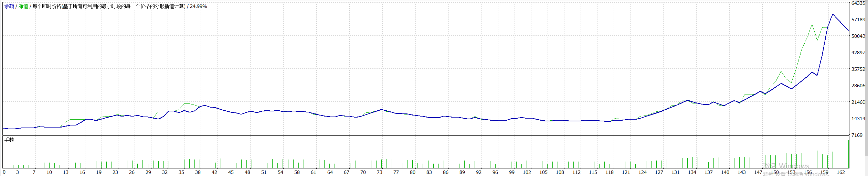Click x-axis trade number 73
Screen dimensions: 868x176
click(x=380, y=172)
